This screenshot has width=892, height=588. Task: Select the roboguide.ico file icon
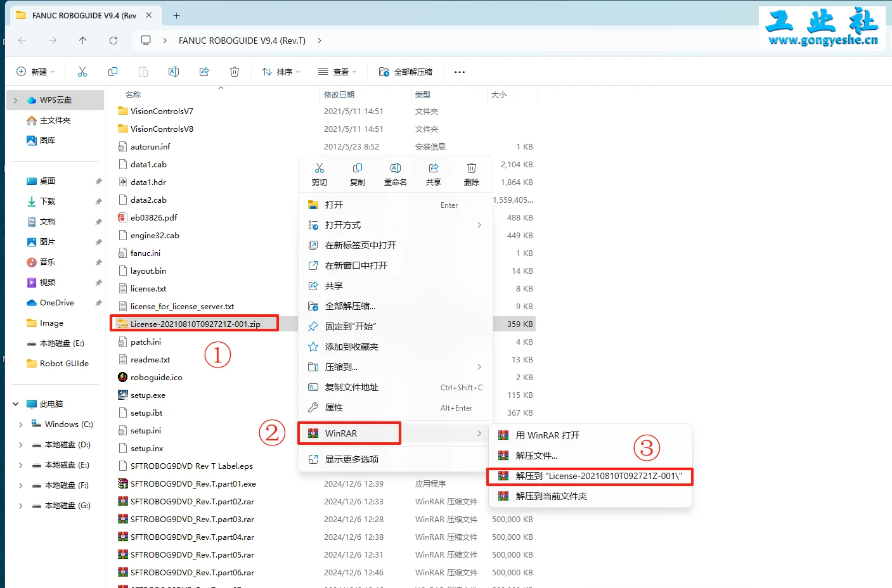[123, 377]
